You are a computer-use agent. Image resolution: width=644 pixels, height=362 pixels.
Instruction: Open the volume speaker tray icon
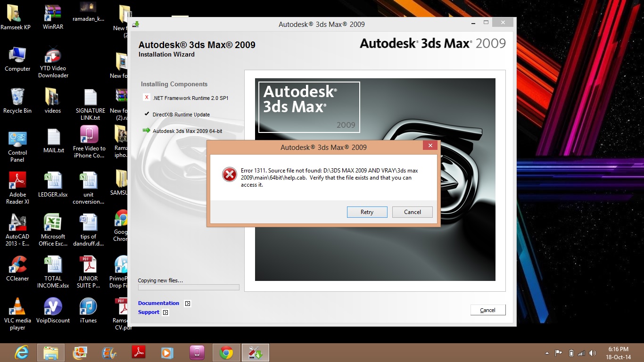pyautogui.click(x=593, y=353)
